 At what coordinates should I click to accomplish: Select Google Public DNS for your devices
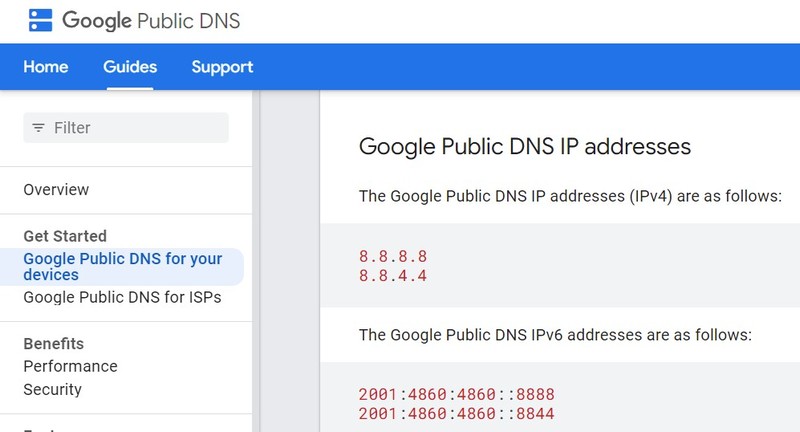click(122, 267)
